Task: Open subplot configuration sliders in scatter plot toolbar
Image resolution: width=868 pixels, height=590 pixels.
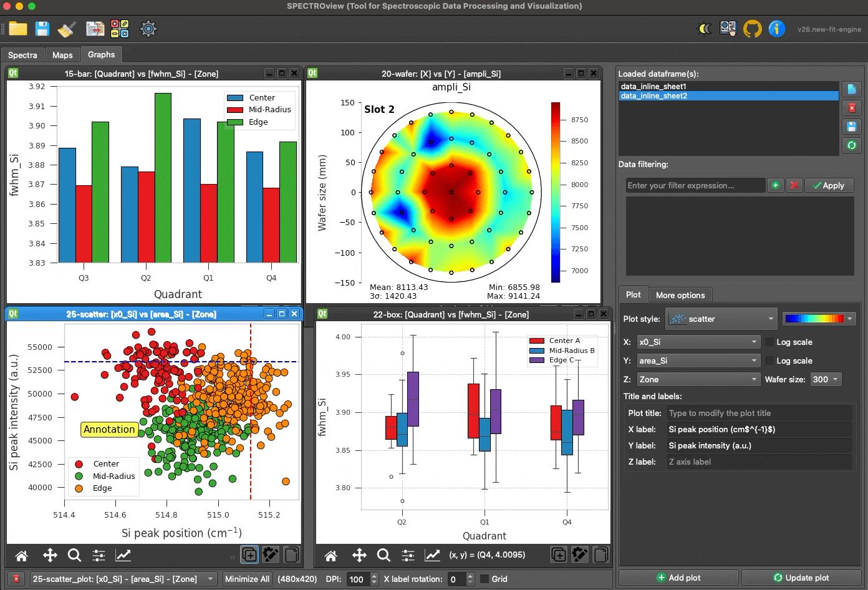Action: point(99,555)
